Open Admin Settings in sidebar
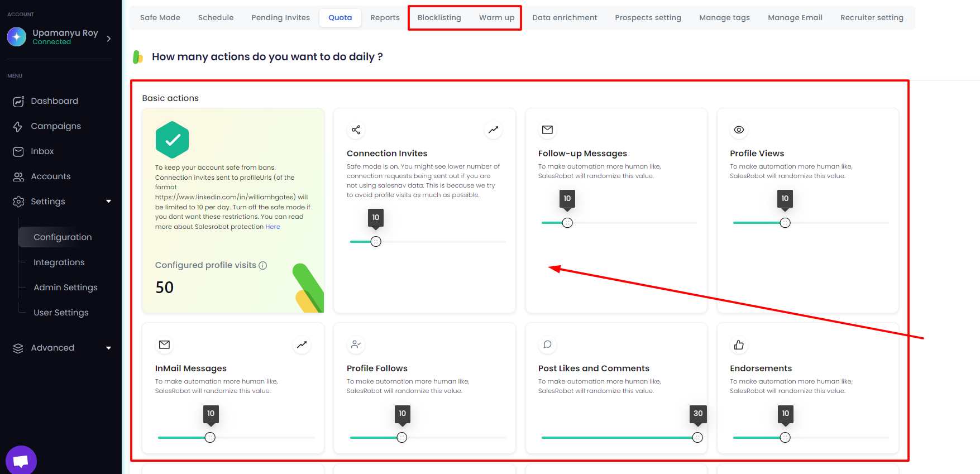980x474 pixels. coord(65,288)
